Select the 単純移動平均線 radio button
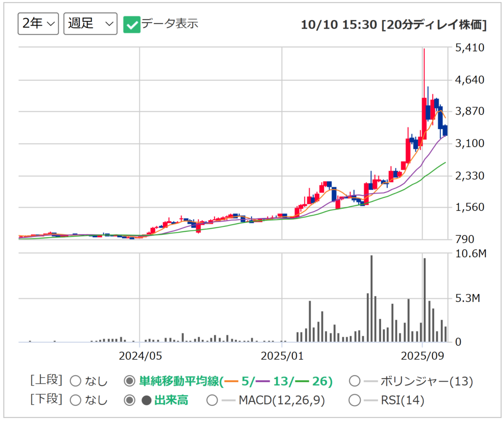The height and width of the screenshot is (421, 504). pos(129,381)
